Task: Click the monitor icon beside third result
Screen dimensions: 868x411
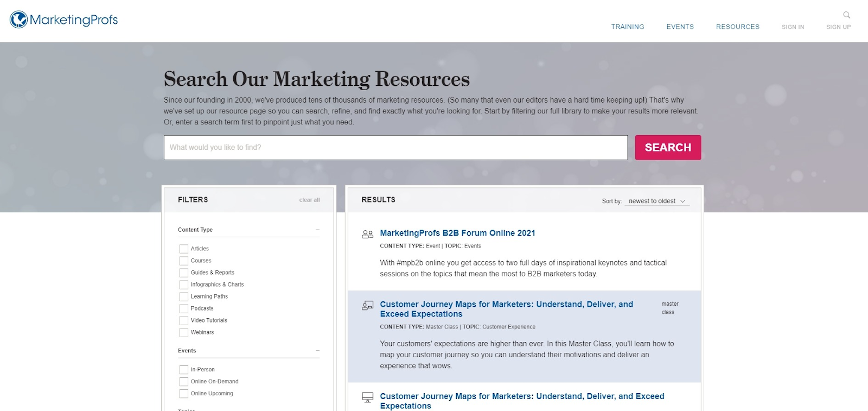Action: pos(367,397)
